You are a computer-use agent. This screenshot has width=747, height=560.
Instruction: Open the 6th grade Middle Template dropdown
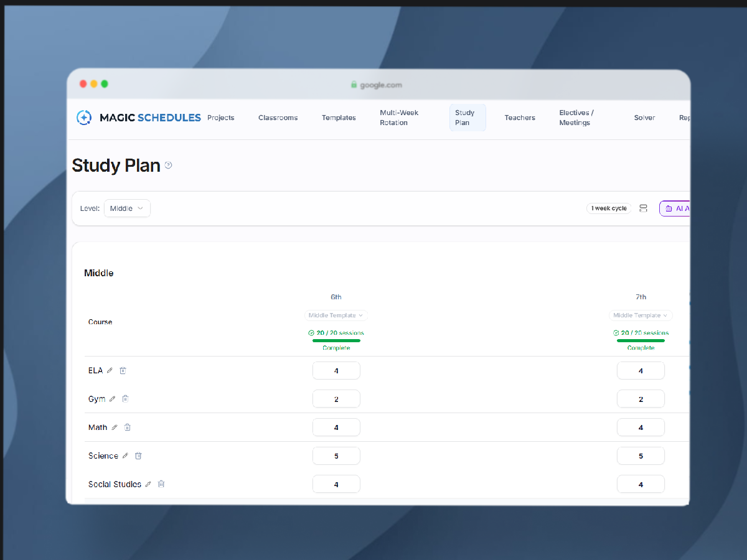(336, 315)
